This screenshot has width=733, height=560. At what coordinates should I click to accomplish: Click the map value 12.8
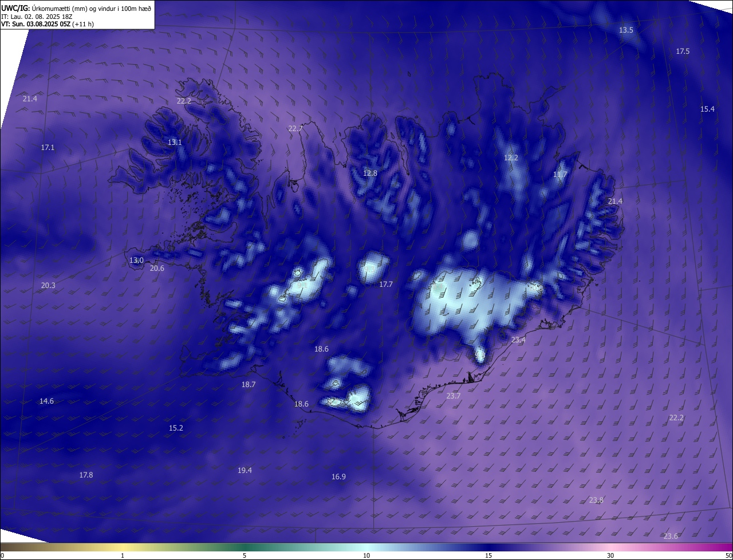tap(370, 173)
